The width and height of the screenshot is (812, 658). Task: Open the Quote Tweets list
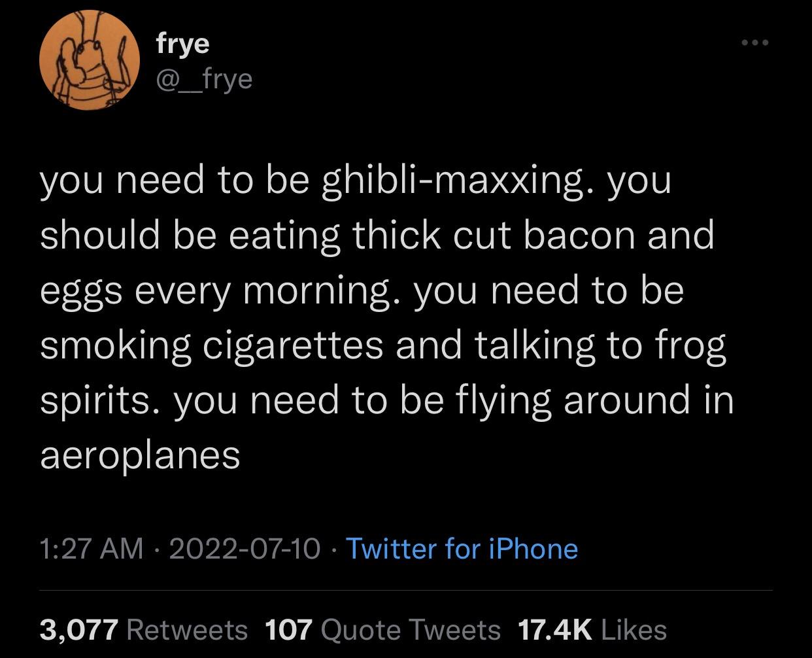coord(411,630)
